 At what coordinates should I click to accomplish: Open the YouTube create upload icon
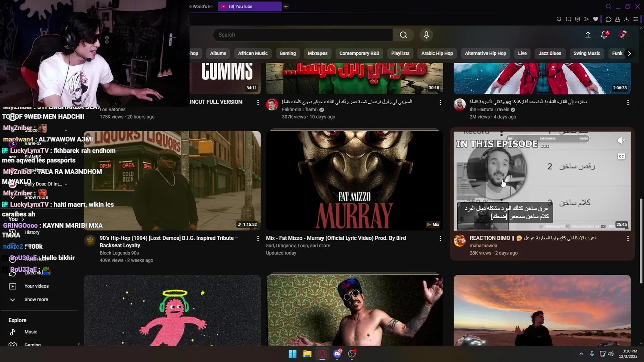point(588,35)
